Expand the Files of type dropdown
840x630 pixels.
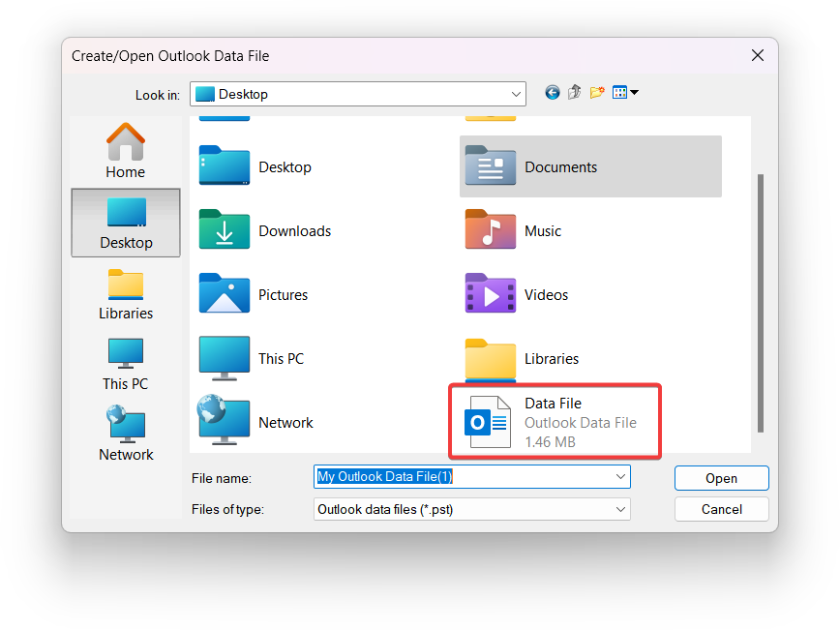tap(620, 509)
